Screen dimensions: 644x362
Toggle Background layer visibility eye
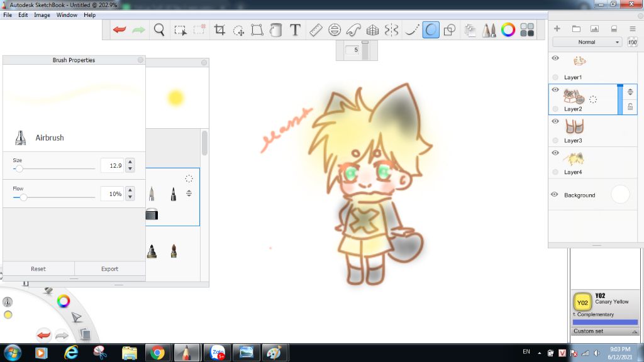click(x=555, y=195)
